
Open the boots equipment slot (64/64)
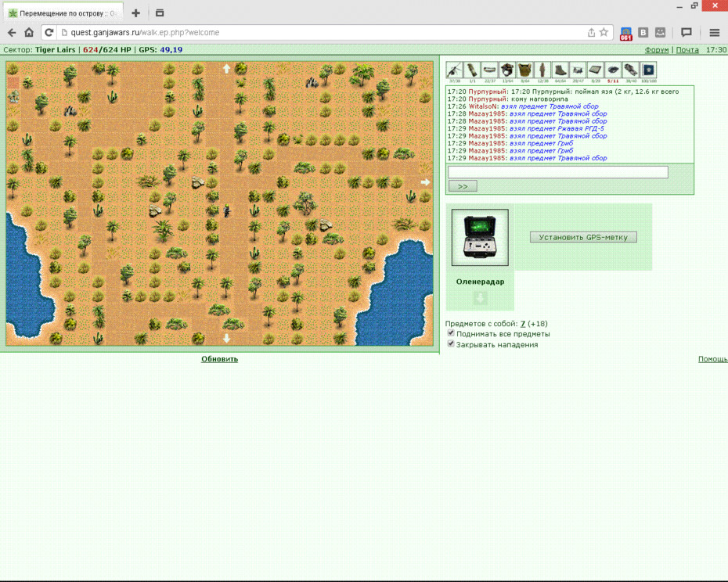pyautogui.click(x=560, y=70)
